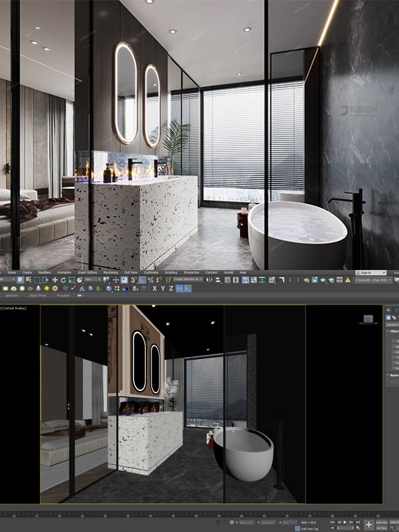Activate the Select and Place tool
The width and height of the screenshot is (399, 532).
[80, 280]
